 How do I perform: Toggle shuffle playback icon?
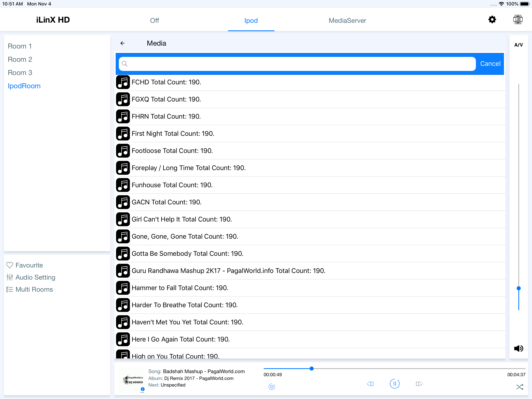pyautogui.click(x=520, y=387)
